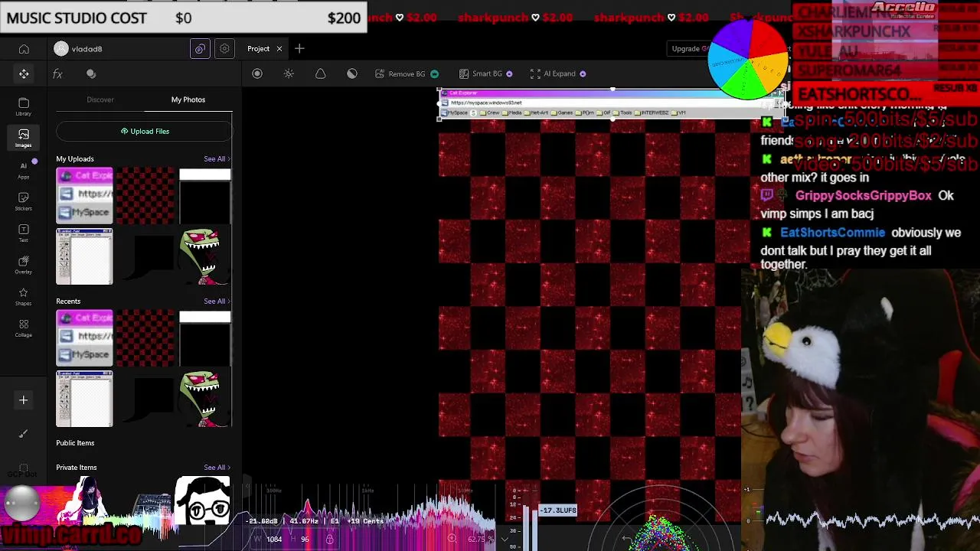Click the blend circles icon beside fx
Viewport: 980px width, 551px height.
(x=91, y=74)
